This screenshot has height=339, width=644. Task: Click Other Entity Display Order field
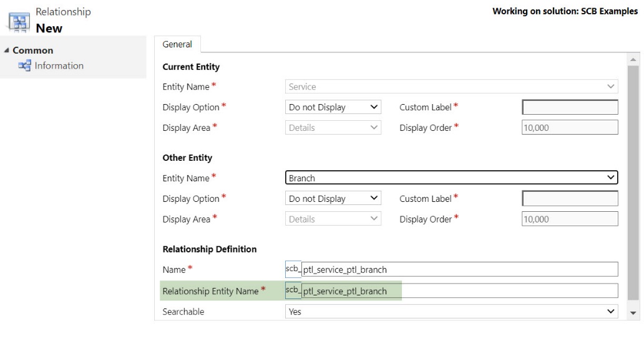pos(570,219)
